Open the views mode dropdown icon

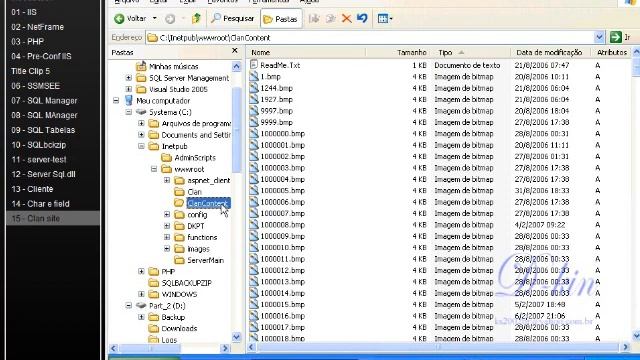(x=385, y=19)
